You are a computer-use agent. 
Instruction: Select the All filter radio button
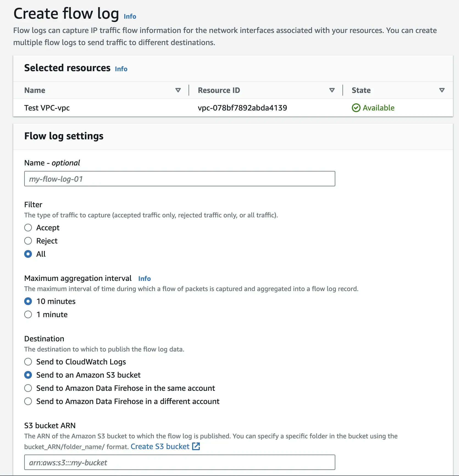coord(28,254)
